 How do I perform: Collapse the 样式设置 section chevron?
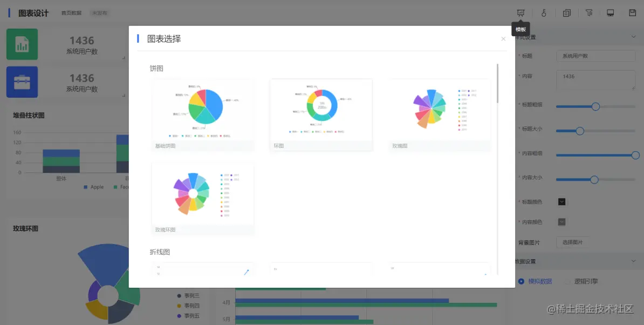point(633,37)
